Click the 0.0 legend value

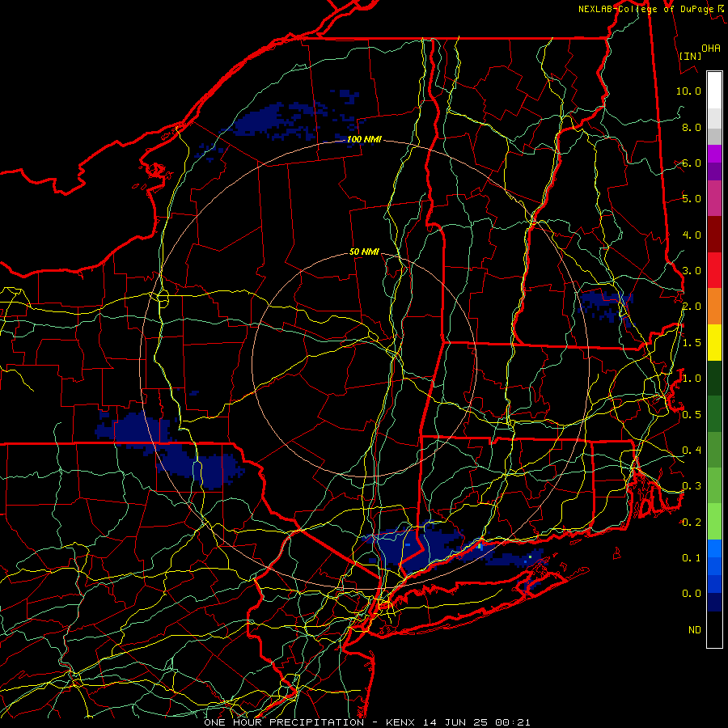(692, 594)
